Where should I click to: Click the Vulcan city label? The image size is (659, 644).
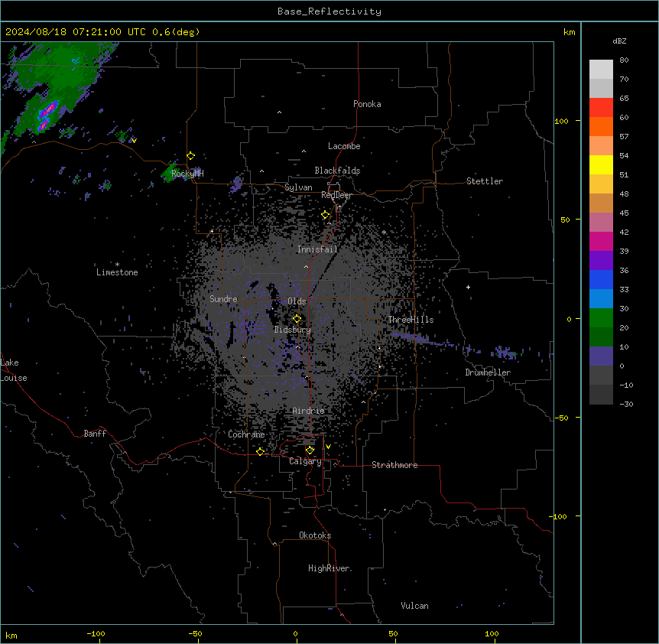click(x=415, y=606)
